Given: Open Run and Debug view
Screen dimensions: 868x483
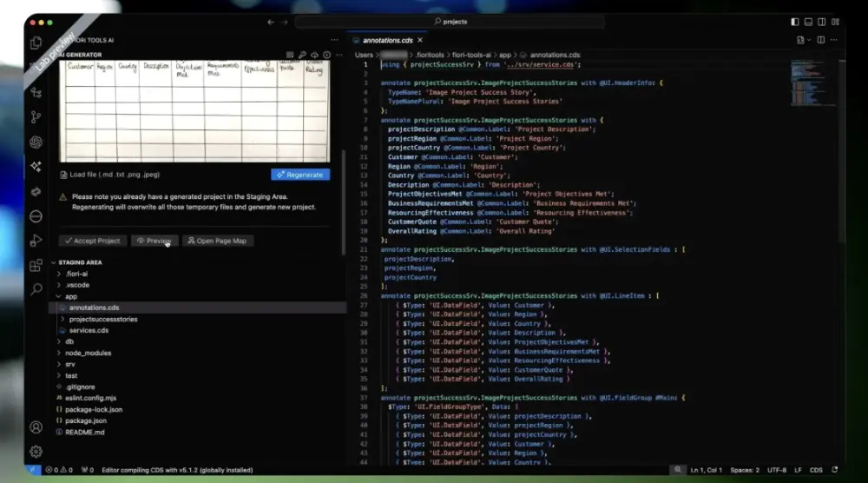Looking at the screenshot, I should [36, 241].
